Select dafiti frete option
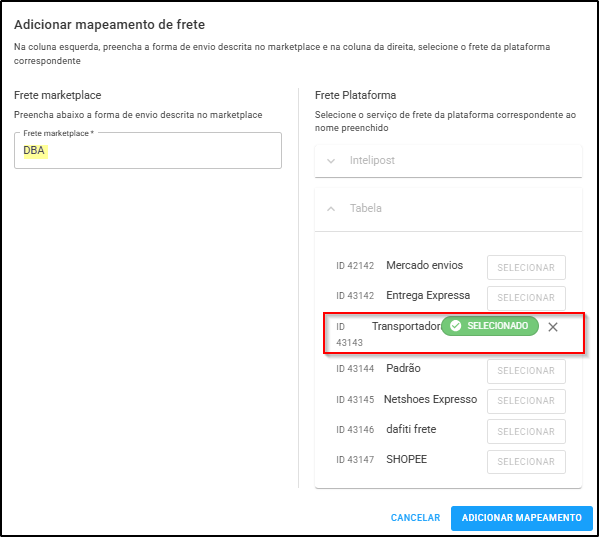599x537 pixels. tap(526, 432)
